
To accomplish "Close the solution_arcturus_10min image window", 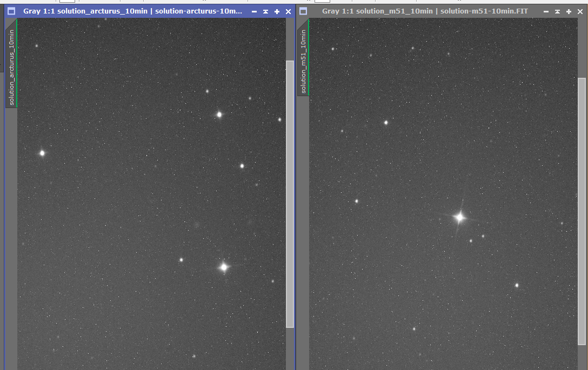I will point(288,11).
